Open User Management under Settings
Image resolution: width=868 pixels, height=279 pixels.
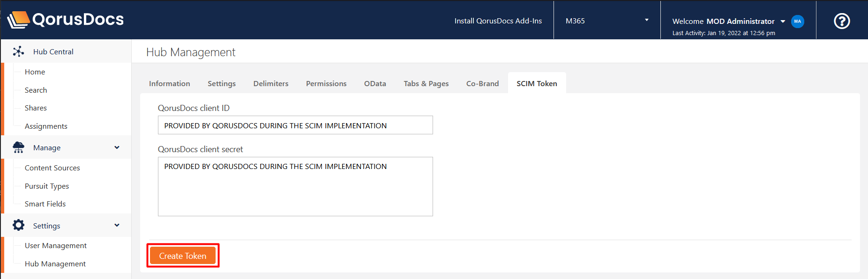(56, 245)
